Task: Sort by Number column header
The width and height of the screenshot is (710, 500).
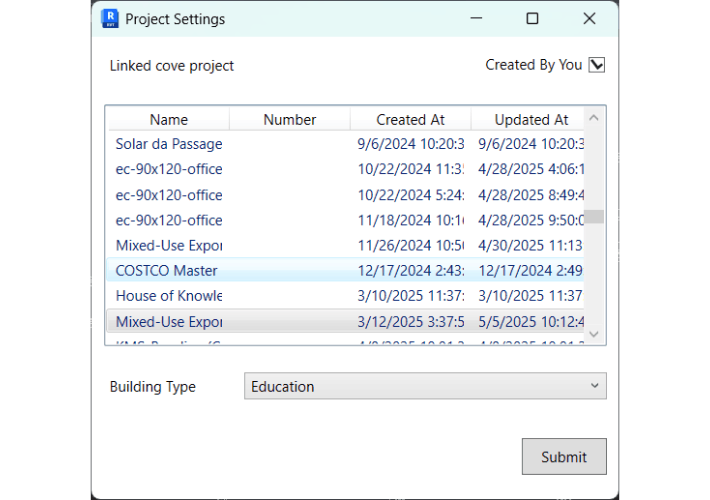Action: coord(289,120)
